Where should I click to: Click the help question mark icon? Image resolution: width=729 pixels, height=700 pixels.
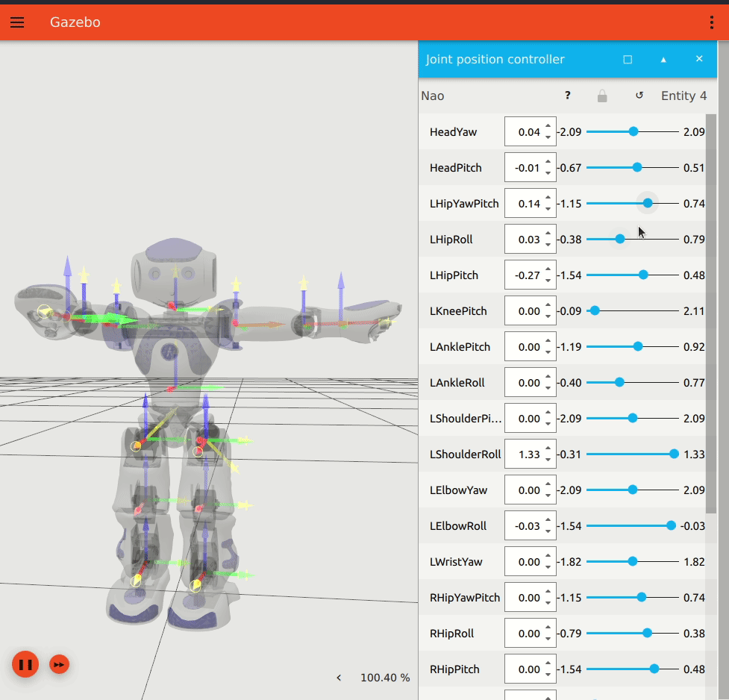[x=567, y=96]
